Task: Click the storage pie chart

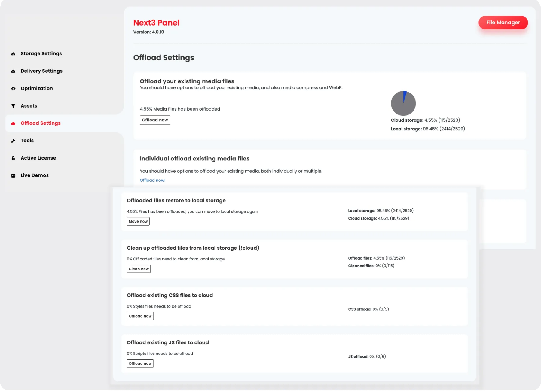Action: 403,103
